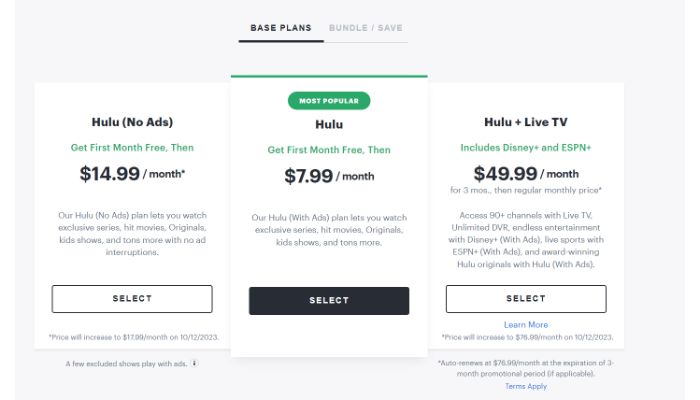Click the $76.99/month price increase footnote
700x400 pixels.
(526, 337)
